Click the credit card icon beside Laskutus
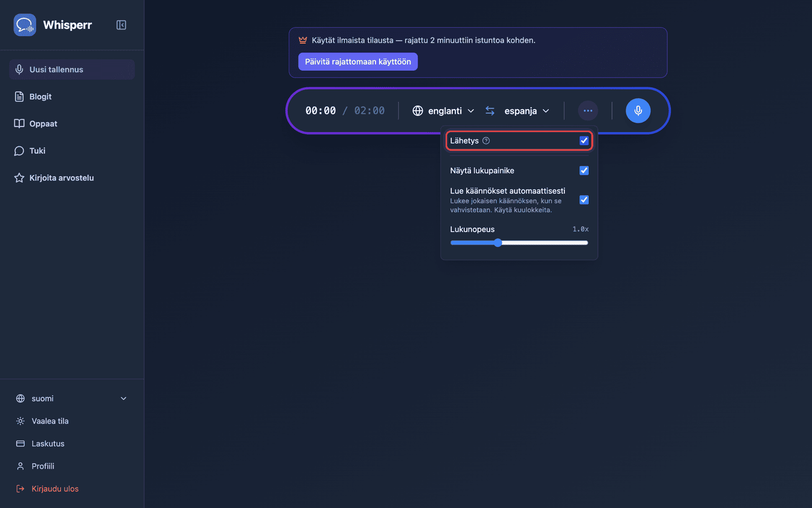This screenshot has height=508, width=812. click(20, 443)
